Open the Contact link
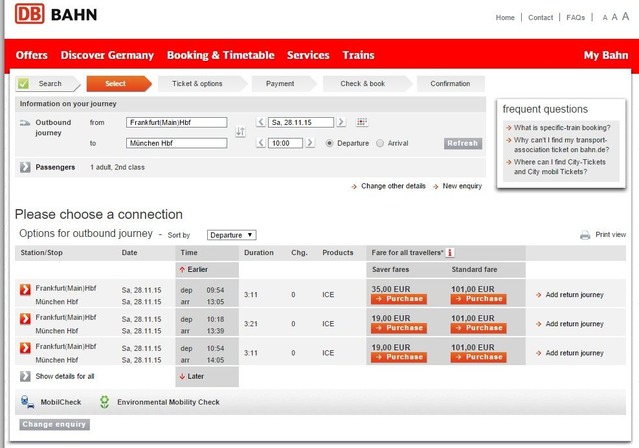Viewport: 639px width, 448px height. [x=540, y=18]
